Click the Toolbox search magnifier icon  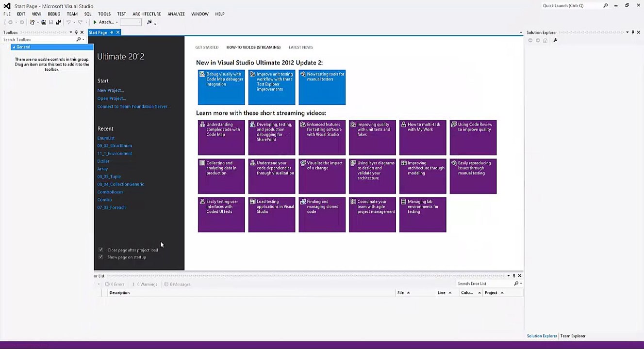point(78,39)
